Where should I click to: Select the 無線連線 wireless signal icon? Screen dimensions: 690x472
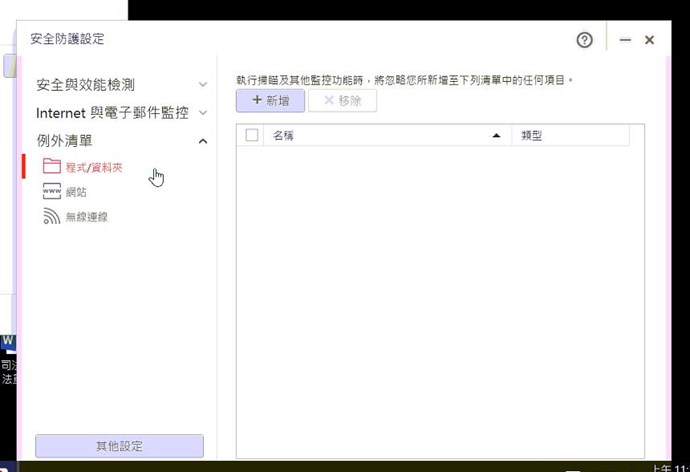[52, 216]
